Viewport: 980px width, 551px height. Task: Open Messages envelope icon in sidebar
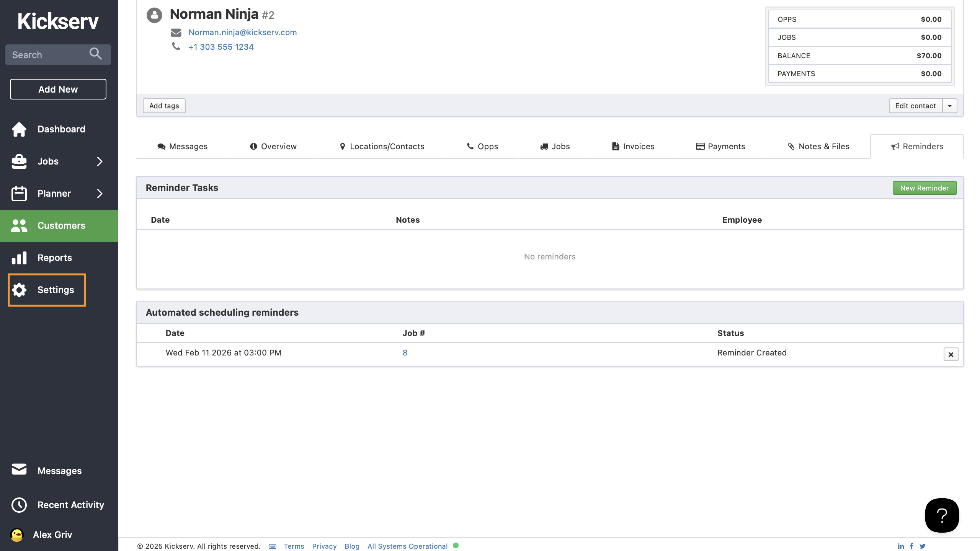coord(19,470)
